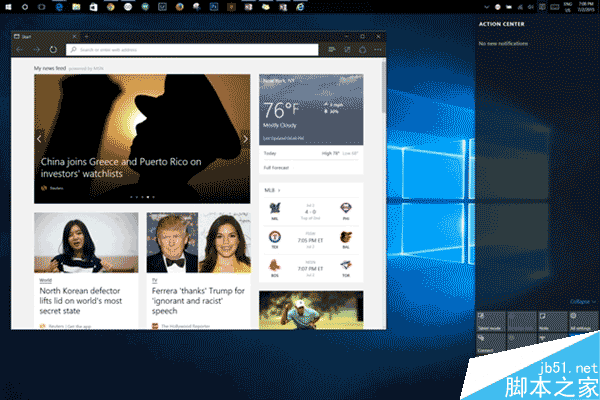Open volume control in system tray

(x=531, y=7)
